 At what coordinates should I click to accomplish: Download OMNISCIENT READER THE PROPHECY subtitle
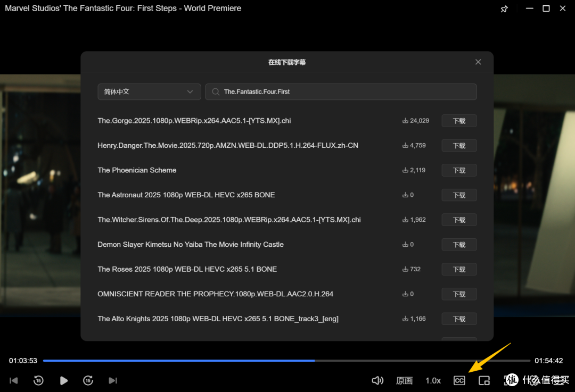coord(459,294)
